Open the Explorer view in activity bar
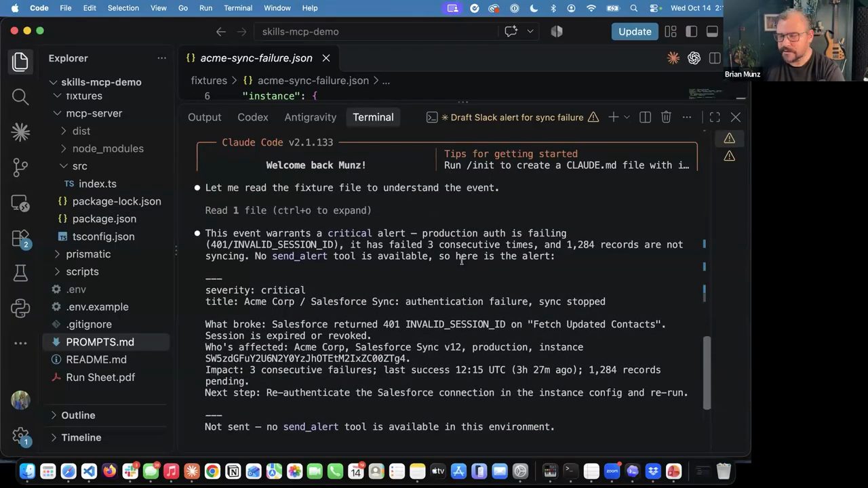868x488 pixels. click(20, 62)
